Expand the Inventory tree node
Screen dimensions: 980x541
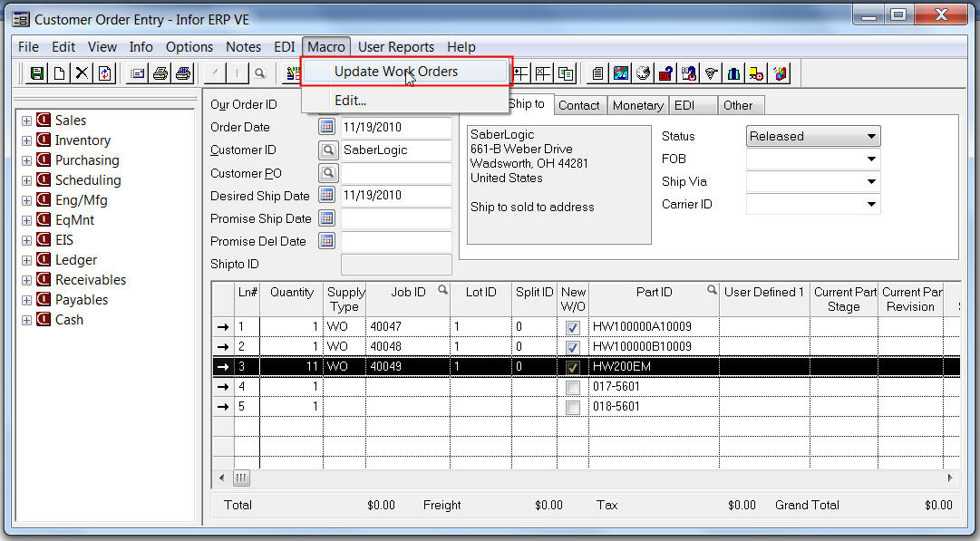click(27, 140)
